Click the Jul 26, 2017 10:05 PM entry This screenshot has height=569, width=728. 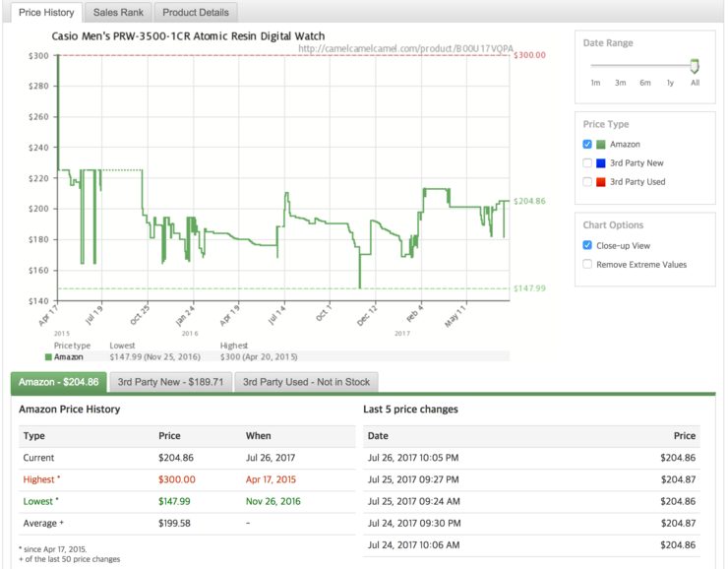click(413, 458)
